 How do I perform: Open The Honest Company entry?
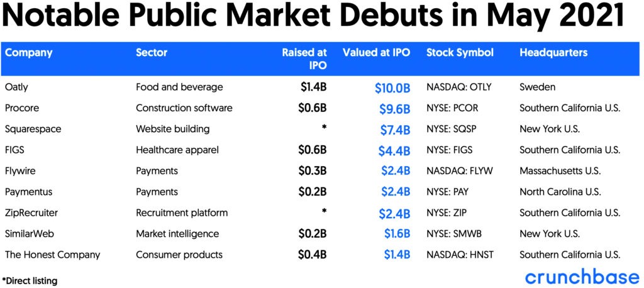click(x=52, y=255)
